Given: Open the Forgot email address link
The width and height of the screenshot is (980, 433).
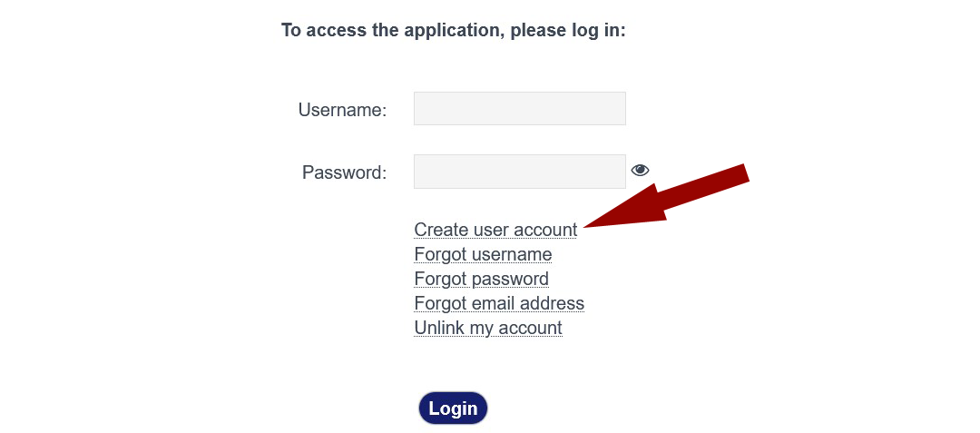Looking at the screenshot, I should (499, 303).
